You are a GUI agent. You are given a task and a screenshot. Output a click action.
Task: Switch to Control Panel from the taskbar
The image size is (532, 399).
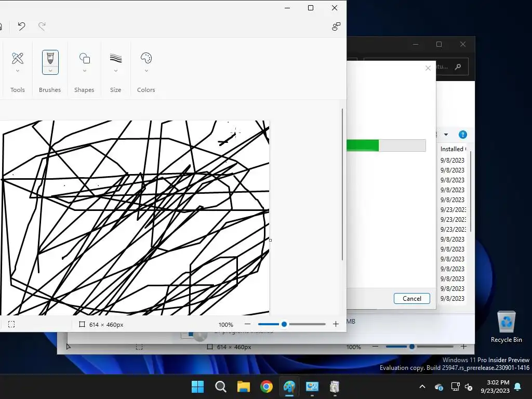(x=312, y=387)
